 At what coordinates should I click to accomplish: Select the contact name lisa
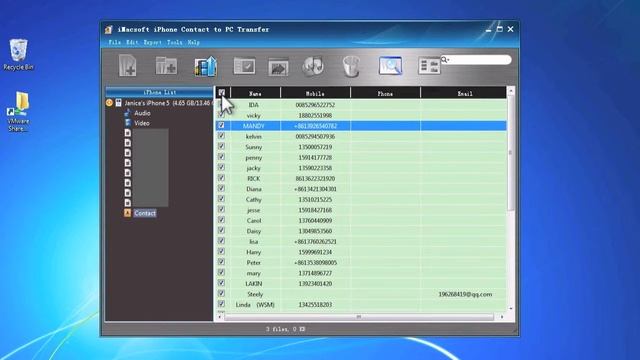coord(253,241)
